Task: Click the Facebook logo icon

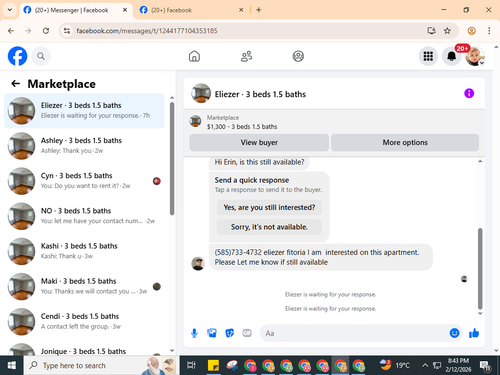Action: click(17, 56)
